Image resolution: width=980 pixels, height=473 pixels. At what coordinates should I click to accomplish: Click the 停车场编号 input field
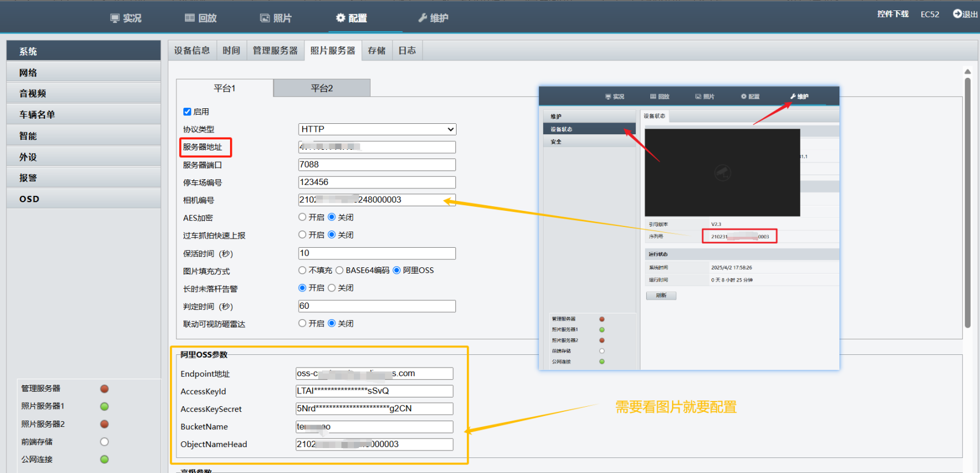(x=377, y=182)
